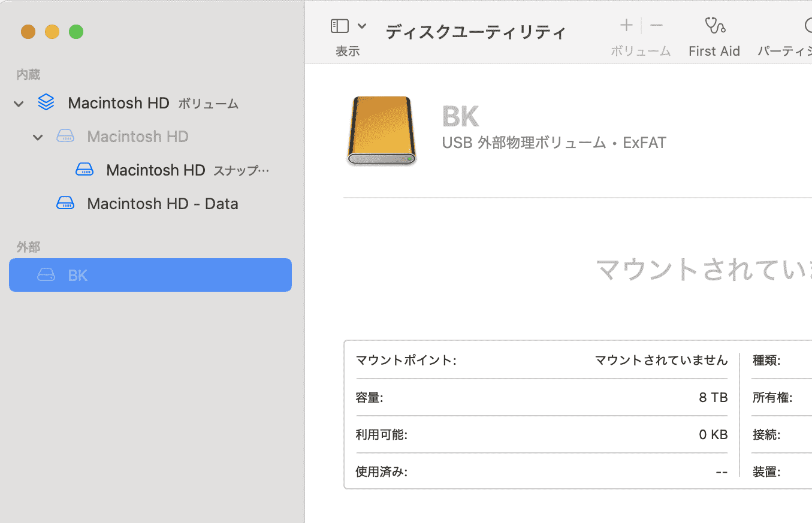This screenshot has width=812, height=523.
Task: Click the Macintosh HD スナップ drive icon
Action: [84, 170]
